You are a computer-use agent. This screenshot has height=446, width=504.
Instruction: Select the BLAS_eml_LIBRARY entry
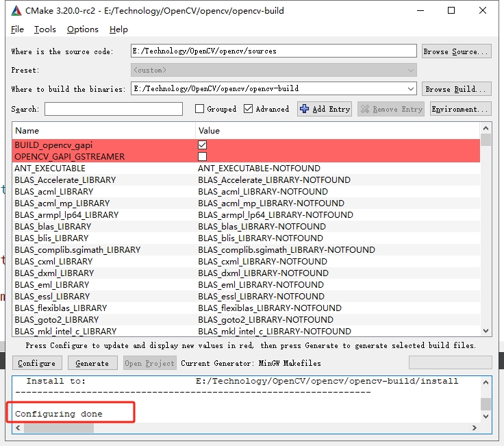[x=52, y=285]
